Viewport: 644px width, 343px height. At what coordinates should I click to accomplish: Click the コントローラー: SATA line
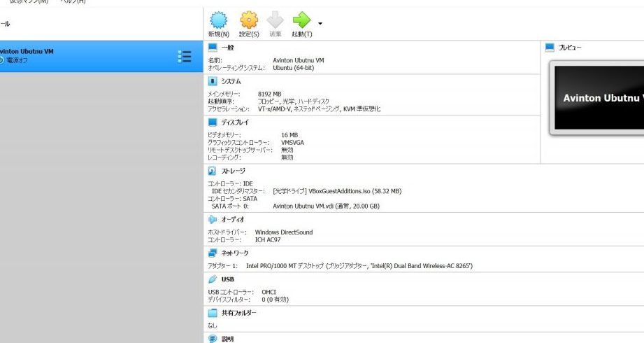(232, 199)
